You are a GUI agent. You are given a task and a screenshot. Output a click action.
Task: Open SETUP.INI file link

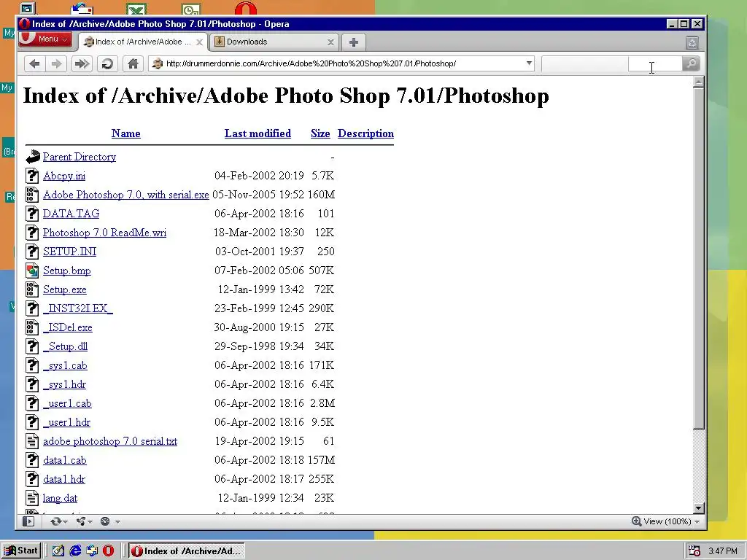point(69,252)
